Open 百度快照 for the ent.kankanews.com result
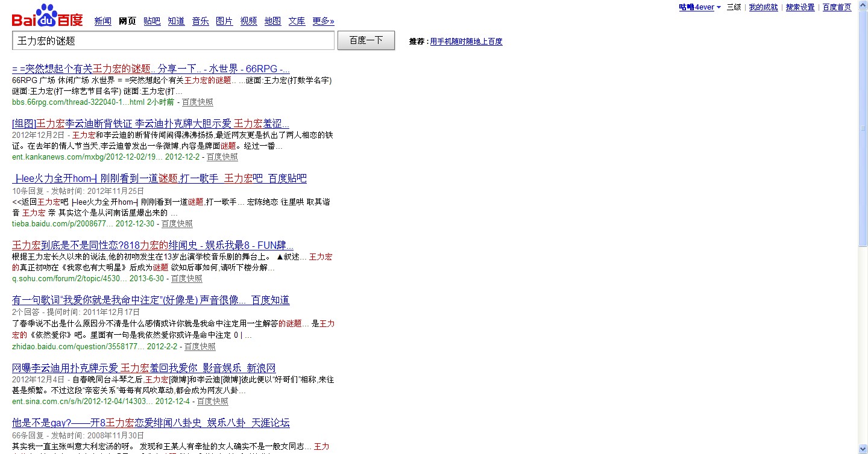This screenshot has width=868, height=454. [222, 157]
